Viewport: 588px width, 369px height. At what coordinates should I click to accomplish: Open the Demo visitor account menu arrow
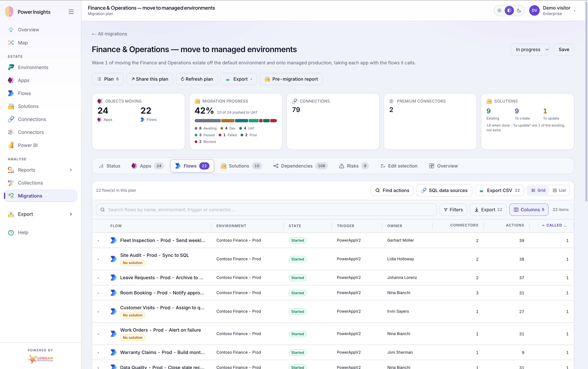point(575,11)
